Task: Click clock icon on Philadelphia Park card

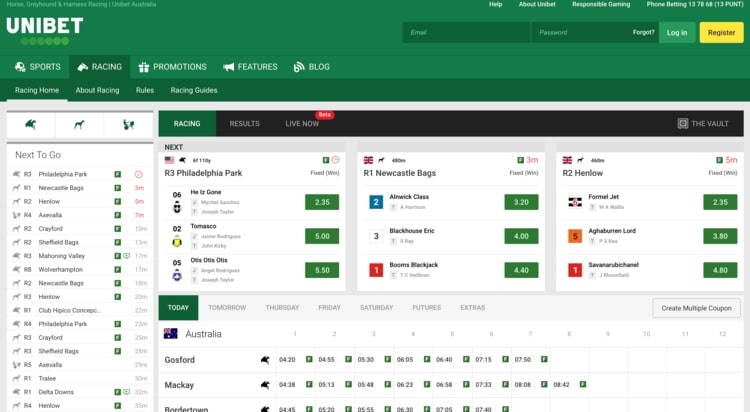Action: pyautogui.click(x=335, y=160)
